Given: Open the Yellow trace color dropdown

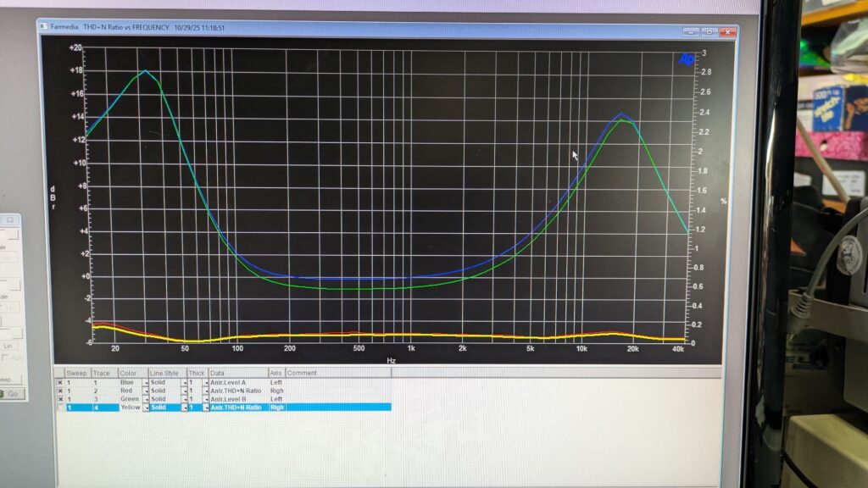Looking at the screenshot, I should [x=145, y=408].
